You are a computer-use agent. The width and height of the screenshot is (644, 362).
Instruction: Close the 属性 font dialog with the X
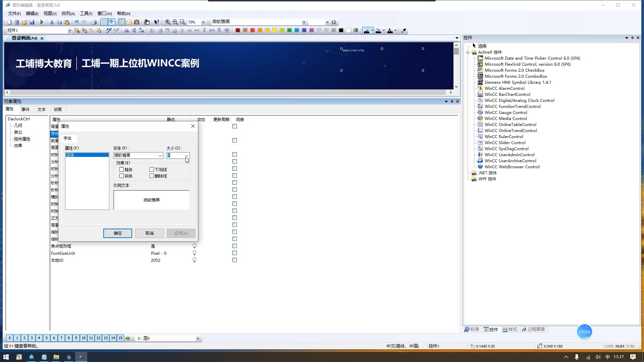tap(193, 126)
